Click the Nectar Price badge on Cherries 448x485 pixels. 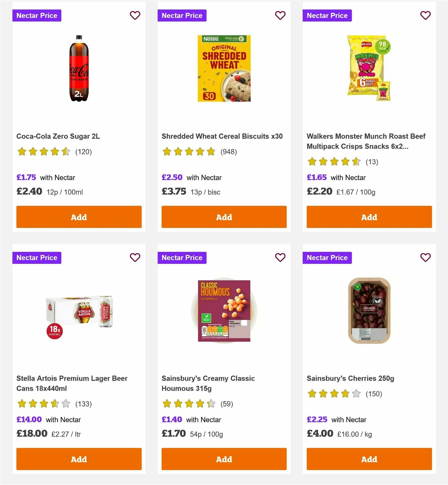pyautogui.click(x=327, y=257)
